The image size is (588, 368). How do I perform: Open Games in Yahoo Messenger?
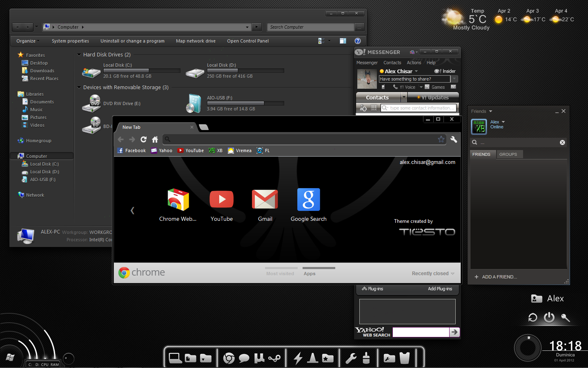pos(435,87)
